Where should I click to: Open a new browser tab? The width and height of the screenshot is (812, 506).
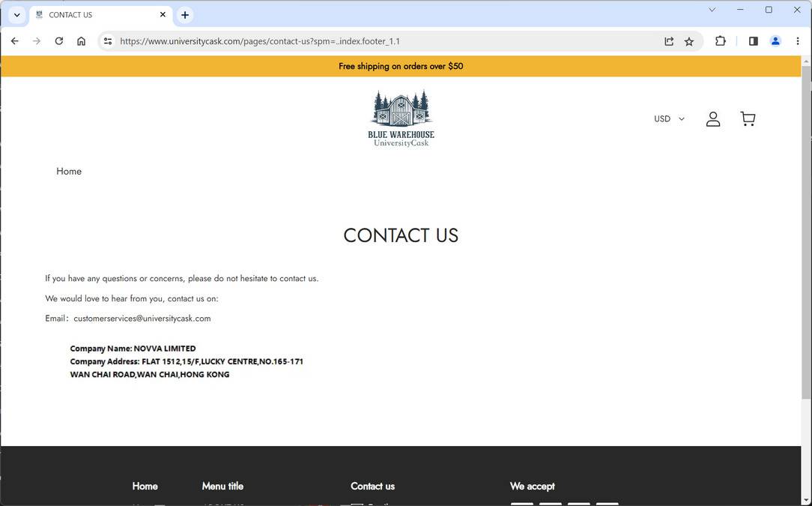click(x=184, y=14)
